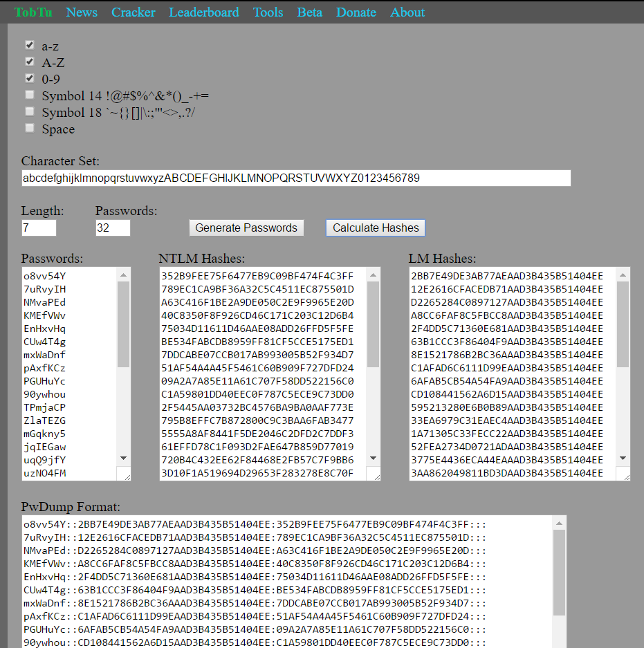Select the Length input field
Image resolution: width=644 pixels, height=648 pixels.
[38, 228]
